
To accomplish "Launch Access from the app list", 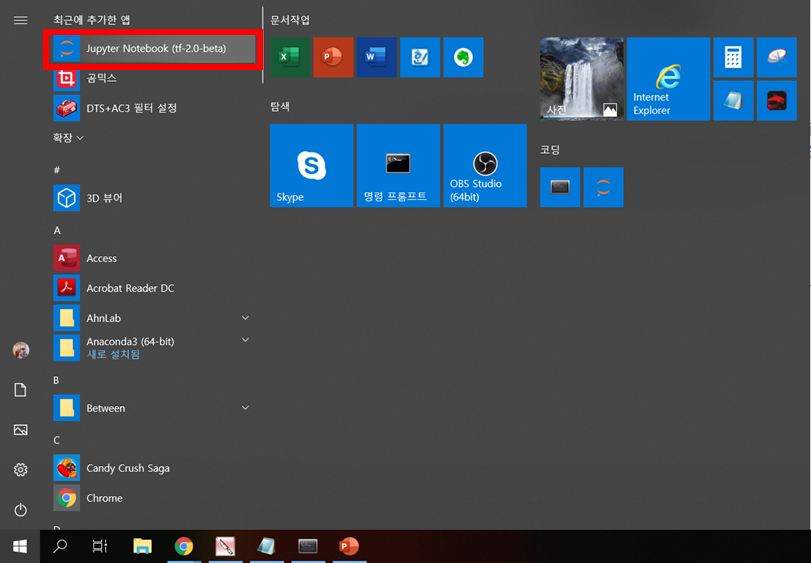I will (154, 258).
